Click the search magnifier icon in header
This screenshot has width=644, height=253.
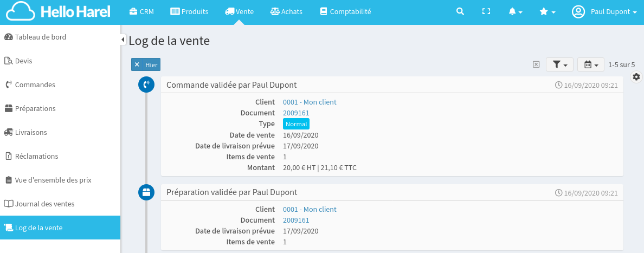460,11
